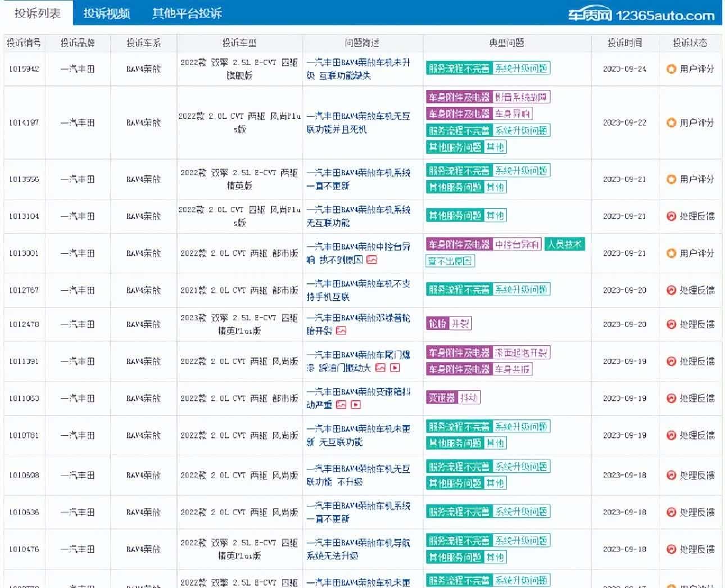The image size is (725, 588).
Task: Click the 用户评分 status icon in row 1014197
Action: coord(671,123)
